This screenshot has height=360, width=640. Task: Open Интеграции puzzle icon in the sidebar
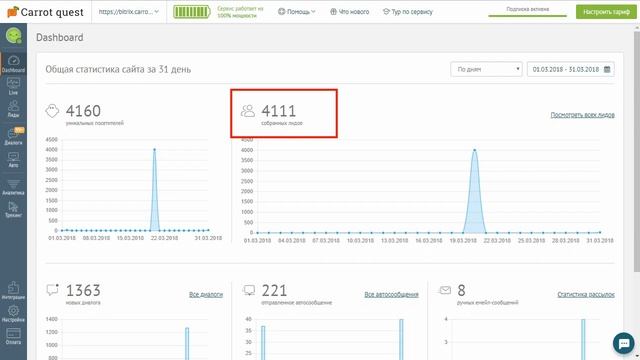(13, 290)
